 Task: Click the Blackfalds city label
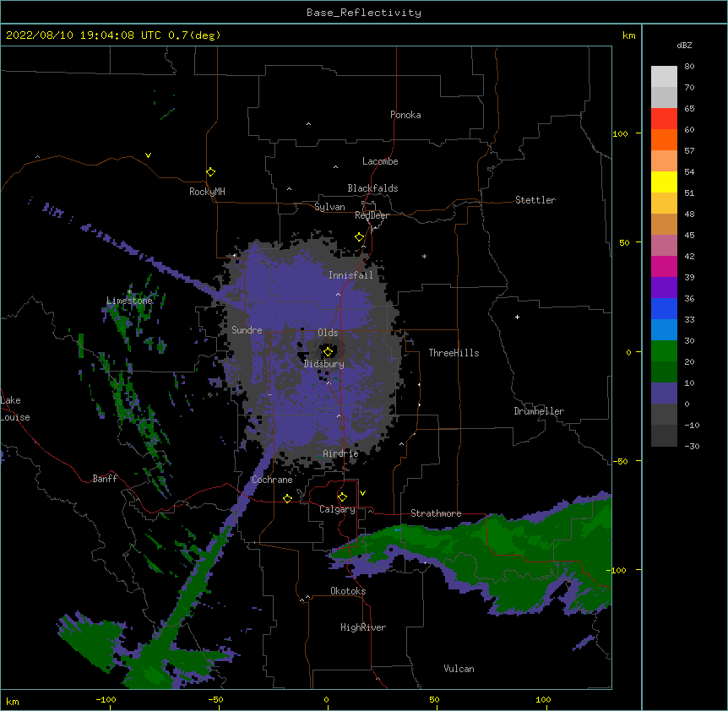pos(372,188)
